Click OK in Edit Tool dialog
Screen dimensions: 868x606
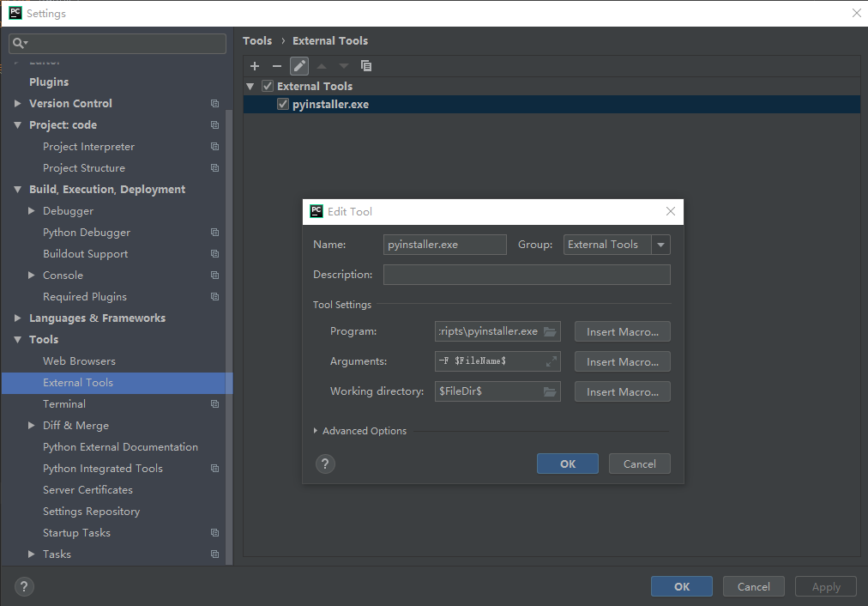[x=568, y=464]
